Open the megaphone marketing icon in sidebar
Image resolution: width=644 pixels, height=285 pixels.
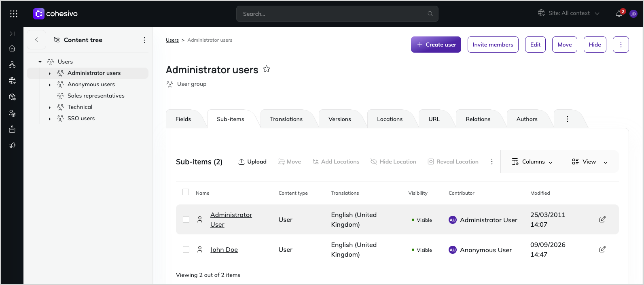pyautogui.click(x=12, y=145)
